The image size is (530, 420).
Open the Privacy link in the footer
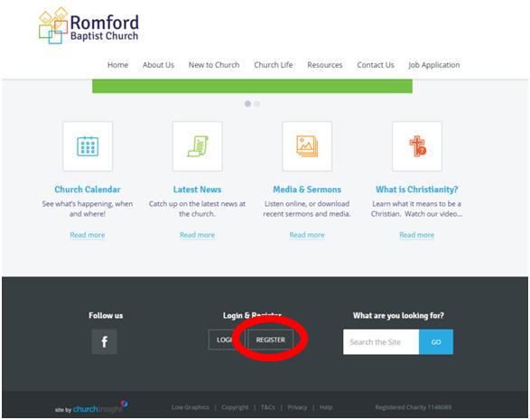(297, 407)
